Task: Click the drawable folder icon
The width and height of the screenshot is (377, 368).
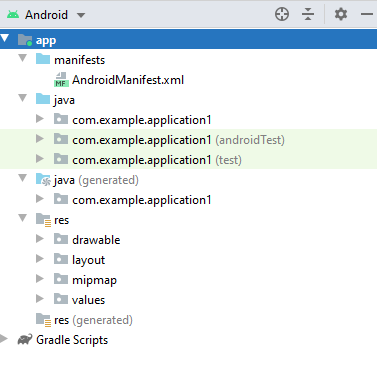Action: (x=61, y=239)
